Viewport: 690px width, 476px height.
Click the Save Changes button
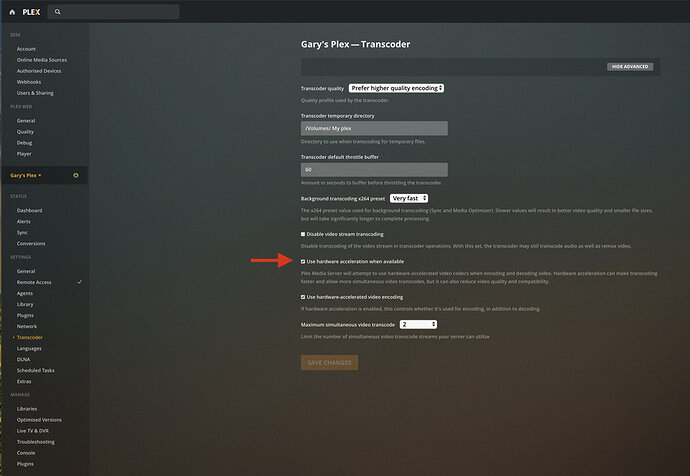click(x=329, y=362)
